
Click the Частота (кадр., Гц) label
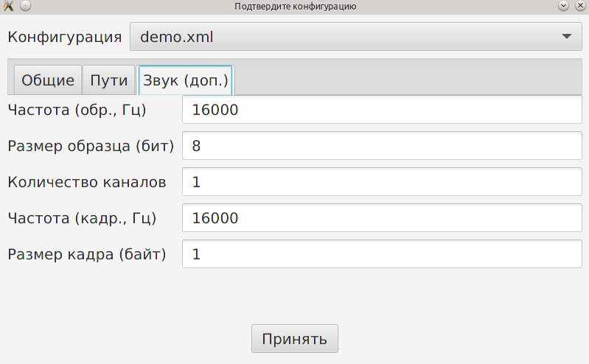pos(82,218)
